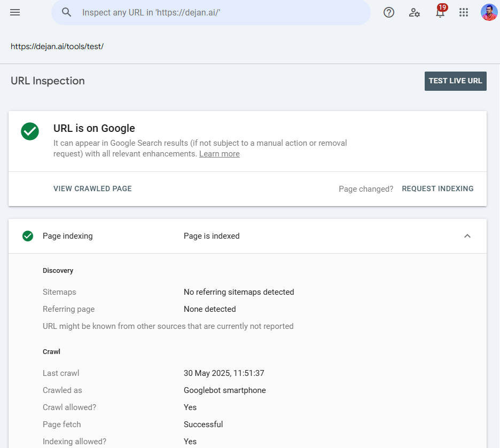Click the 'URL might be known from other sources' note
Screen dimensions: 500x448
click(168, 326)
